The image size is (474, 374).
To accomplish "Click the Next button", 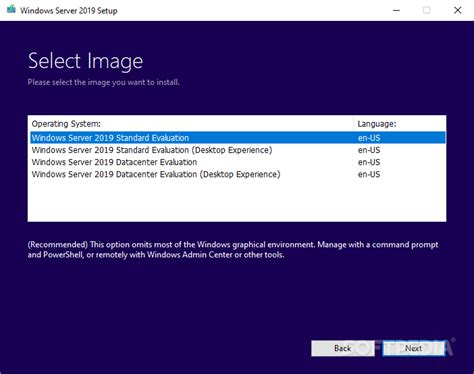I will click(413, 348).
